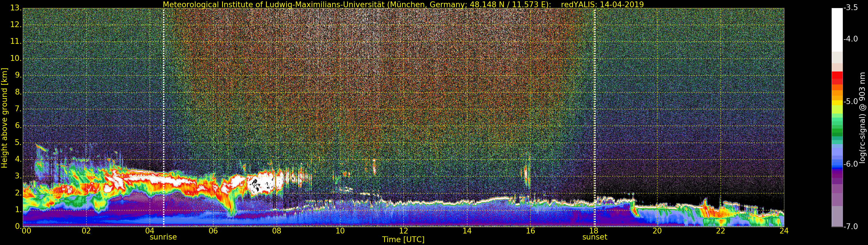
Task: Click the y-axis tick label '1.'
Action: [x=18, y=210]
